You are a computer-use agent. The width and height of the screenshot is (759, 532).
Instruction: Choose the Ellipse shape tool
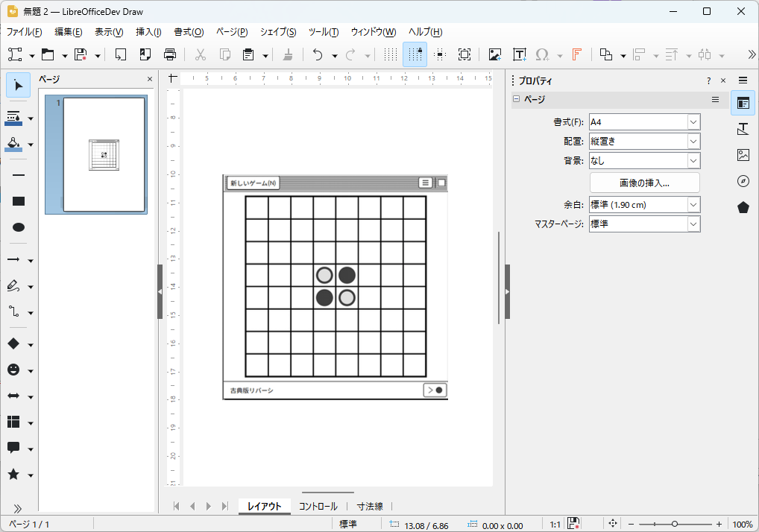(19, 227)
